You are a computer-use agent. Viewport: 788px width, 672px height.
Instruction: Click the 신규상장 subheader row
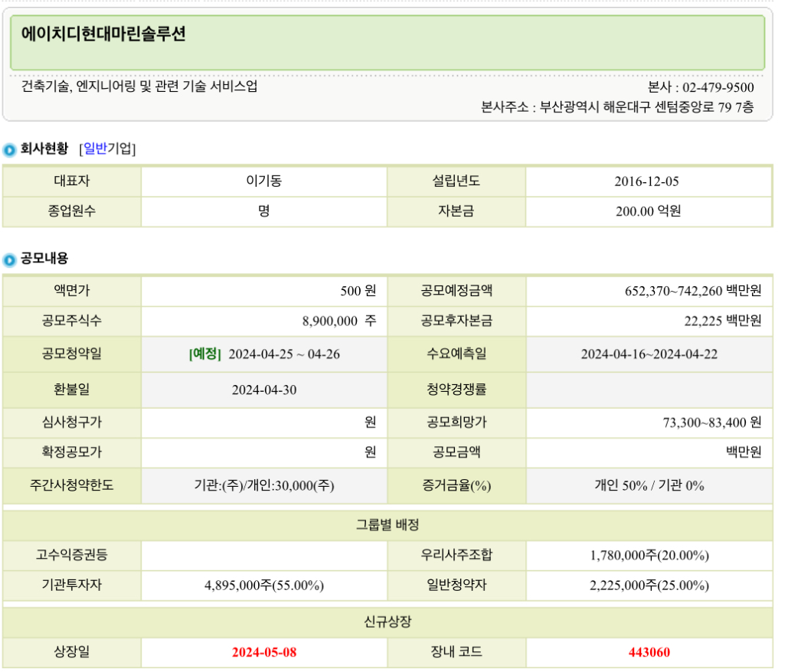[x=387, y=622]
